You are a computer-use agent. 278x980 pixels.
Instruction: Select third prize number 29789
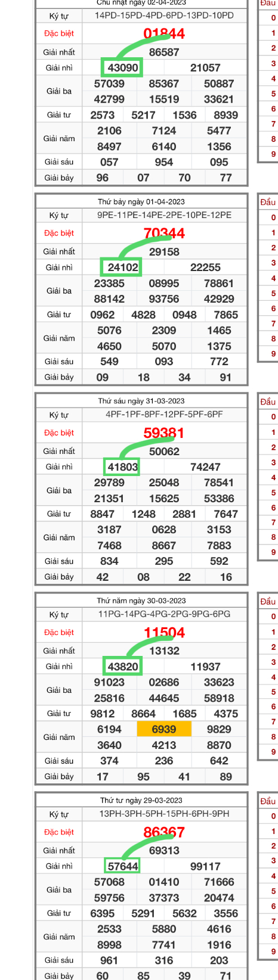coord(109,483)
